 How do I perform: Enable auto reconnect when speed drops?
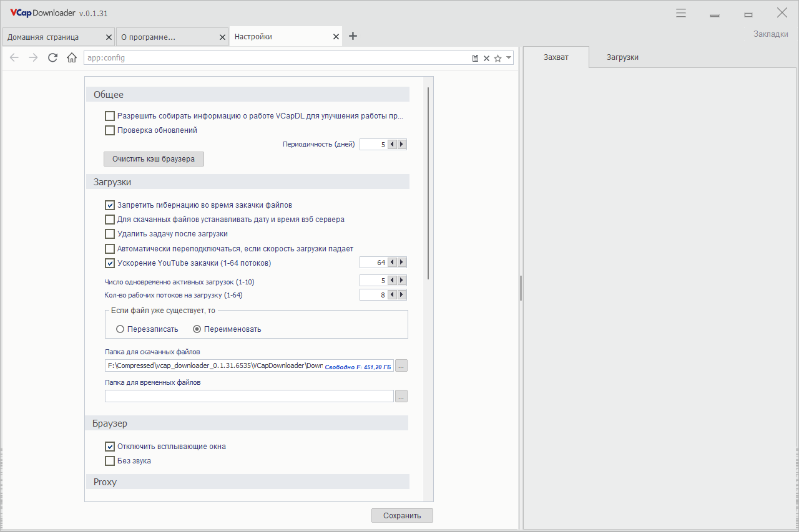pos(110,249)
